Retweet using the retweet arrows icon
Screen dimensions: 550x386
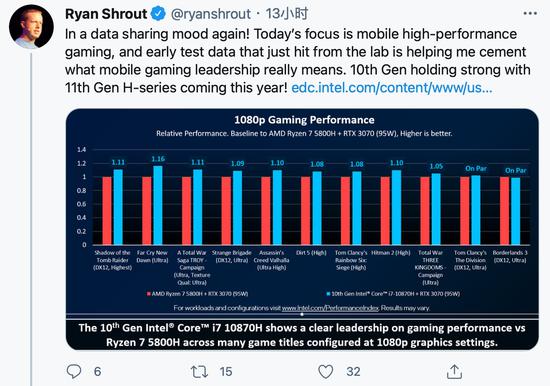(x=199, y=372)
